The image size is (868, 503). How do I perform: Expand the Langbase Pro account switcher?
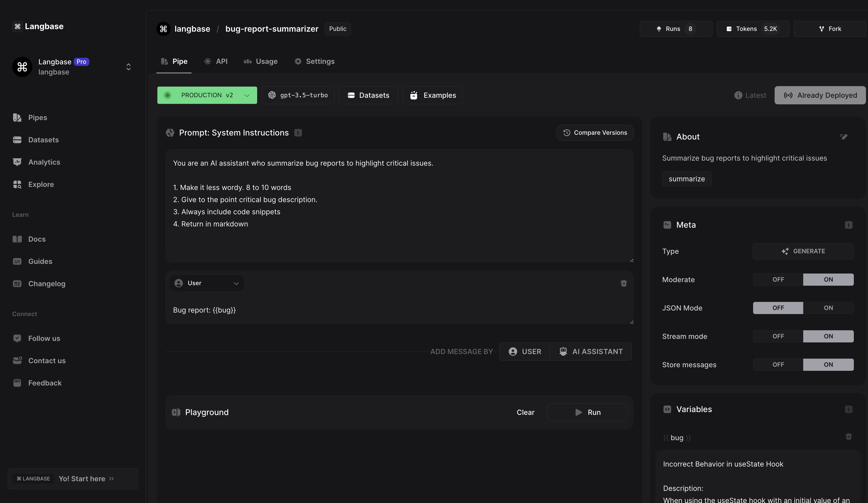coord(128,67)
